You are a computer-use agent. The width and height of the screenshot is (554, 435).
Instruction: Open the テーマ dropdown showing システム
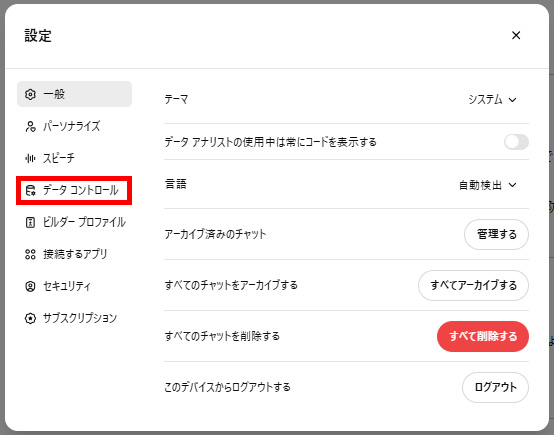(492, 100)
